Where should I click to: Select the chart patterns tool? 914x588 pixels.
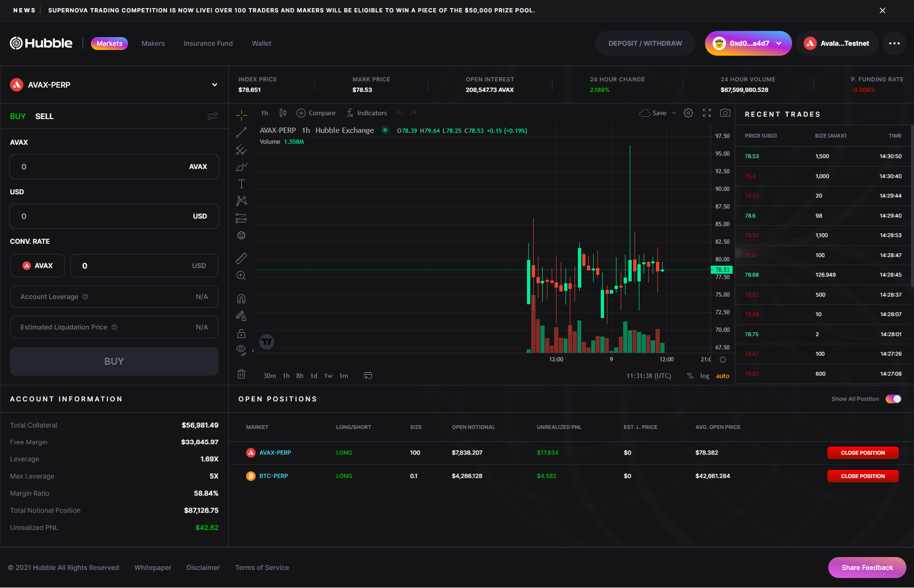point(241,201)
